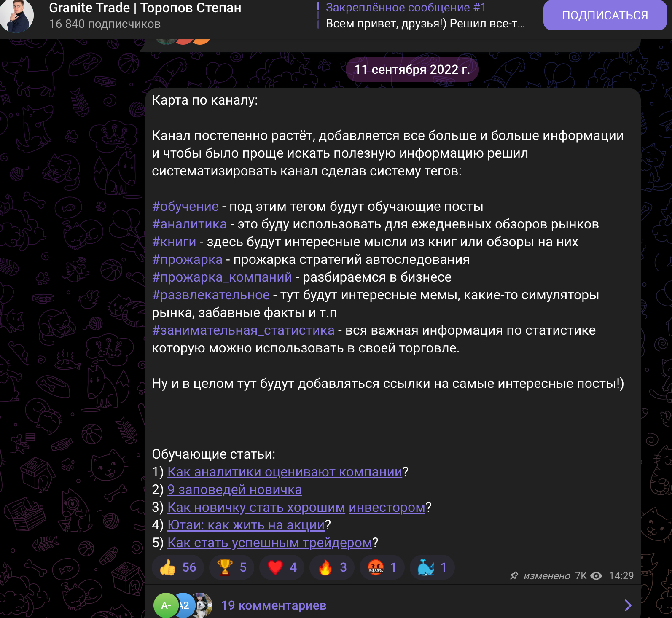Toggle the whale reaction
This screenshot has height=618, width=672.
tap(432, 567)
